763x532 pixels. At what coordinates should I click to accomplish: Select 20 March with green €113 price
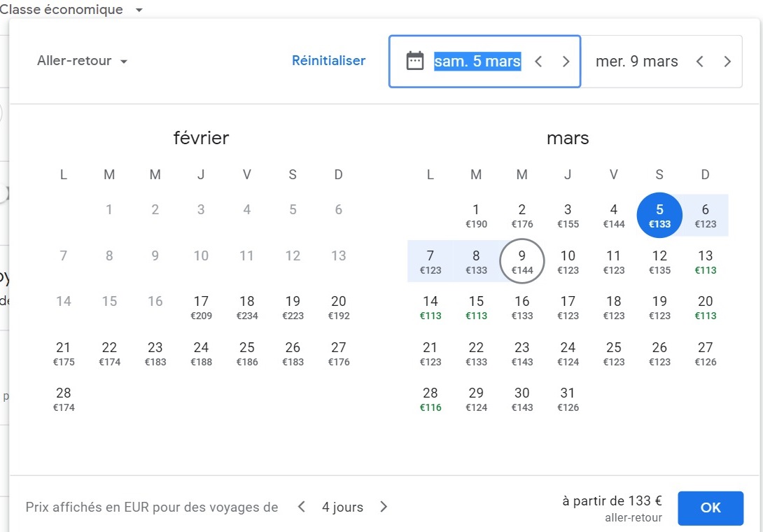pos(705,307)
